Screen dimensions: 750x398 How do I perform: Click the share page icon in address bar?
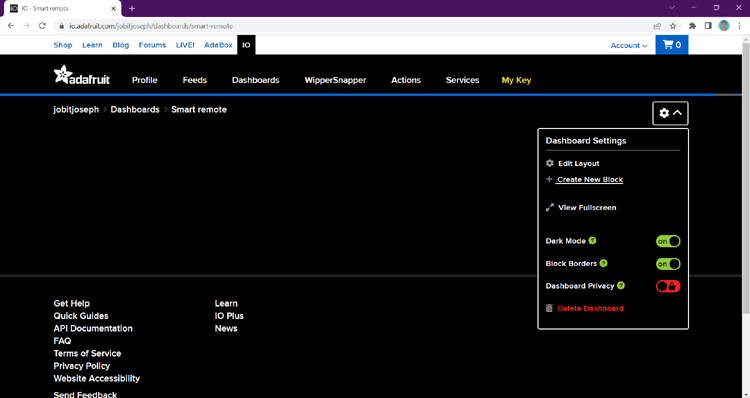click(x=657, y=26)
